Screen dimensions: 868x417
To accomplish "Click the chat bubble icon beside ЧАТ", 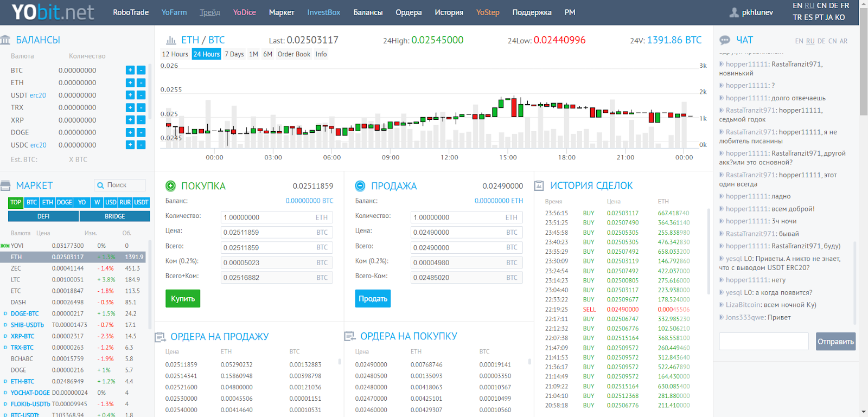I will (725, 40).
